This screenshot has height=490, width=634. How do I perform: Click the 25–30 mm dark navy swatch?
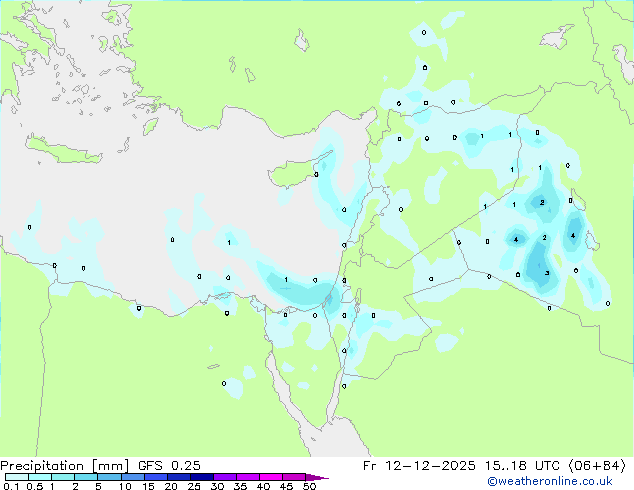click(201, 477)
